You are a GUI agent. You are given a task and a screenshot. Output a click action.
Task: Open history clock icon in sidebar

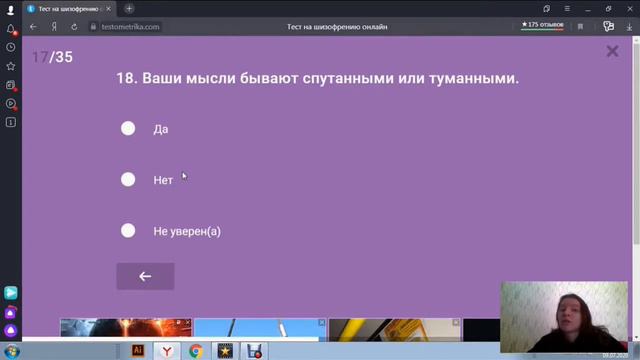[x=11, y=47]
